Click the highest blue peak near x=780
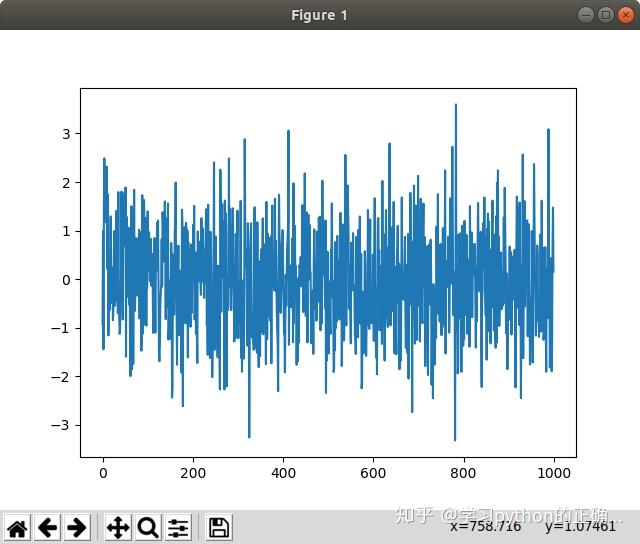 pyautogui.click(x=456, y=105)
